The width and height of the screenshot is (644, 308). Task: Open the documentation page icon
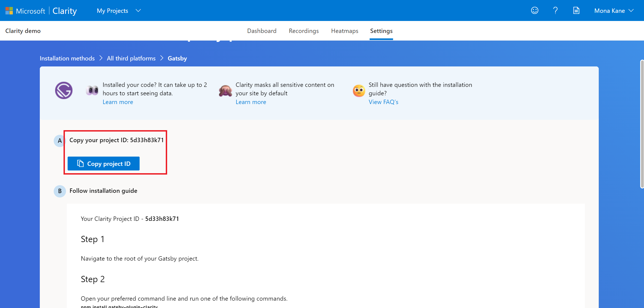(x=576, y=10)
